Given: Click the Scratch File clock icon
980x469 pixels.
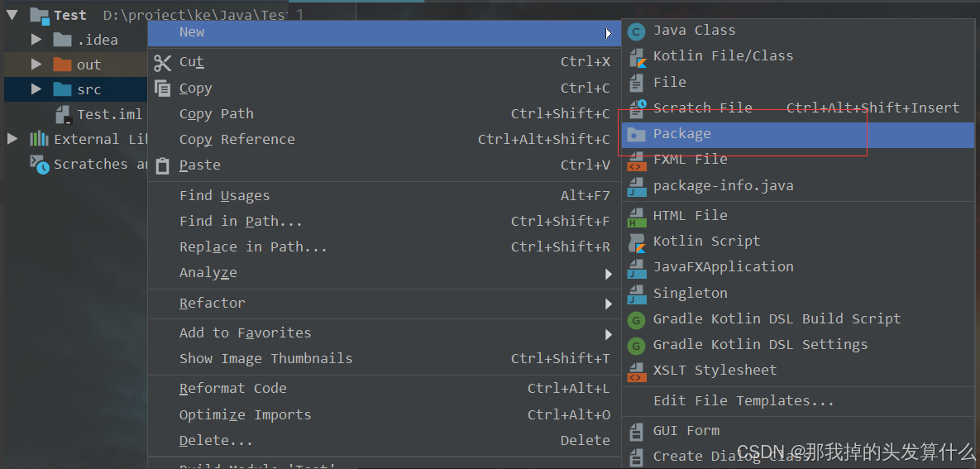Looking at the screenshot, I should click(x=637, y=109).
